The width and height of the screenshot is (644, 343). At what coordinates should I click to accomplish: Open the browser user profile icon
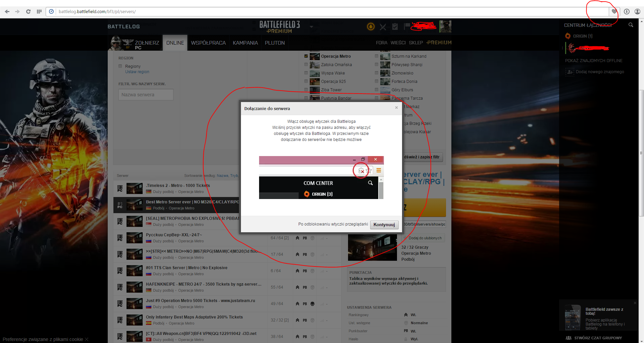[637, 11]
